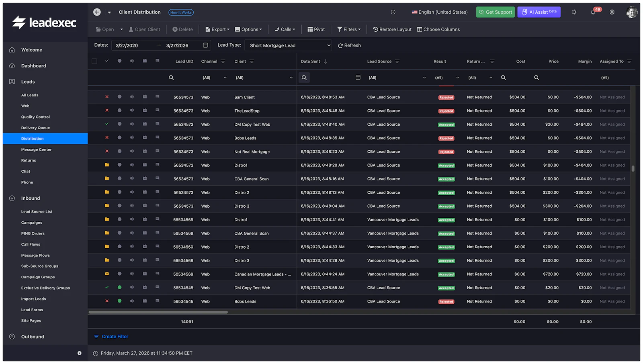Tick the select-all checkbox in table header
Image resolution: width=643 pixels, height=364 pixels.
[94, 61]
